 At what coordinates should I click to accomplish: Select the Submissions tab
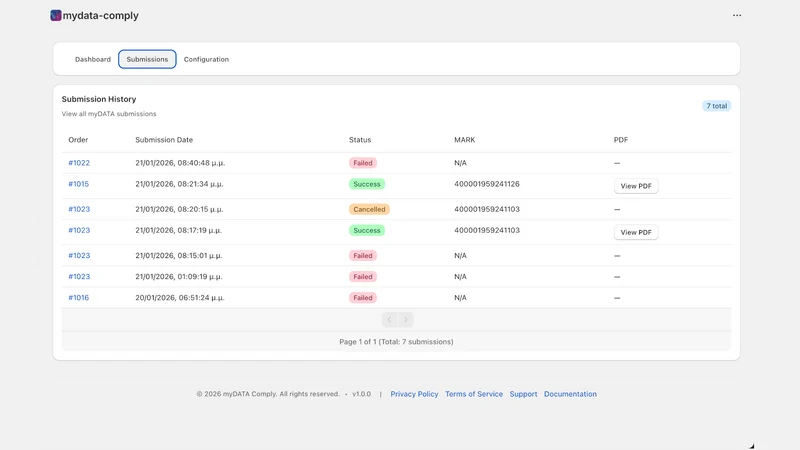coord(147,59)
